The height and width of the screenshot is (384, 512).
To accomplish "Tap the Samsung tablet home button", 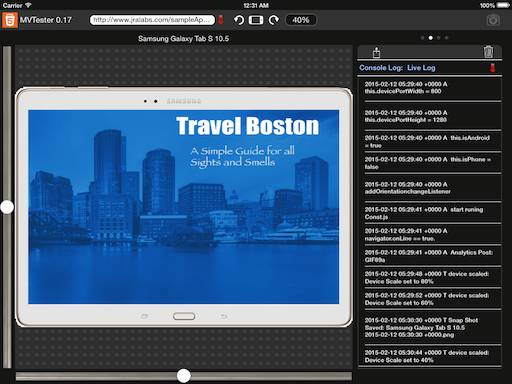I will [184, 316].
